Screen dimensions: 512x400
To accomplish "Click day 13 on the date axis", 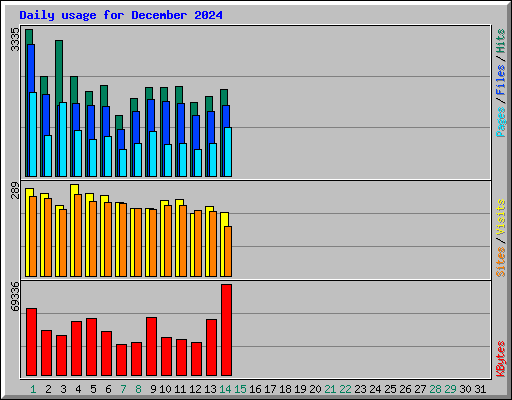I will (210, 389).
